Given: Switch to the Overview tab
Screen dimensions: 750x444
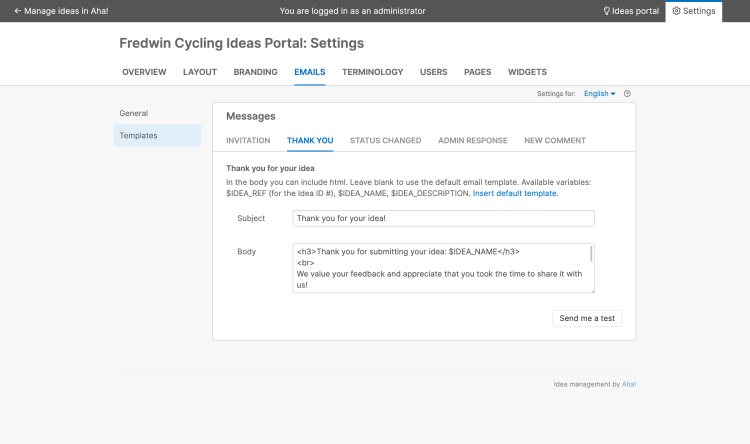Looking at the screenshot, I should [x=144, y=72].
